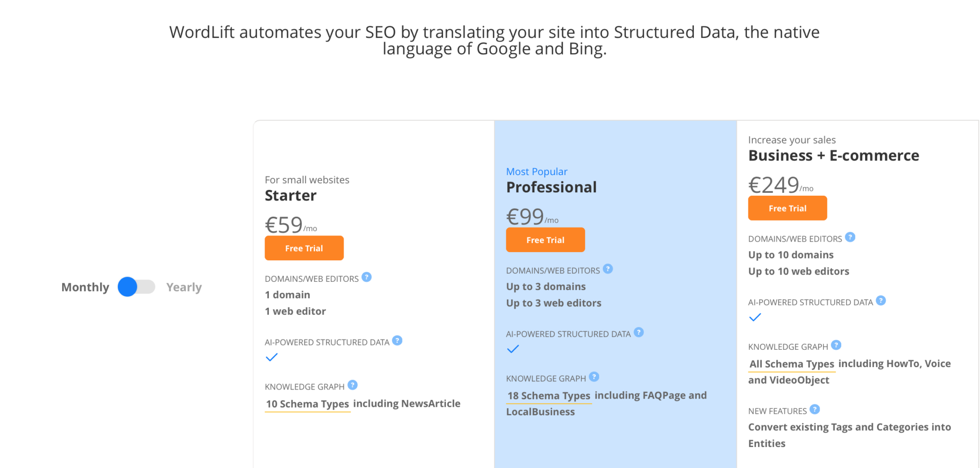Open Business Knowledge Graph help icon

(836, 345)
